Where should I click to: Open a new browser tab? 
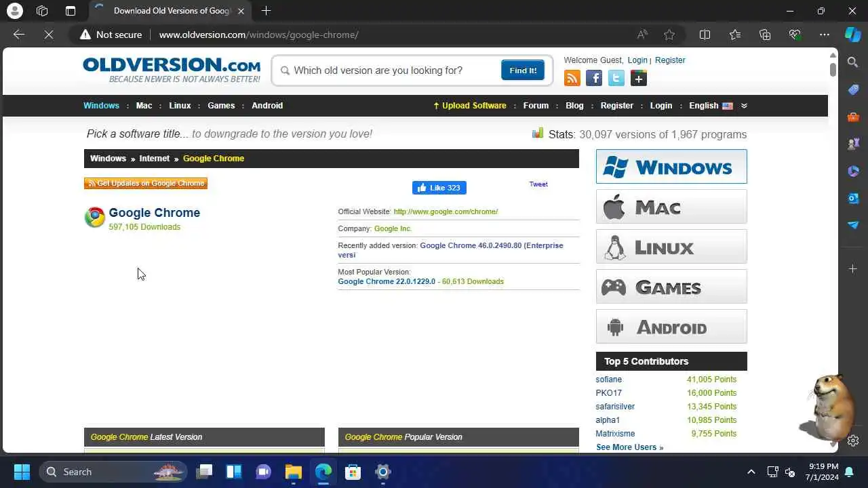pos(266,11)
